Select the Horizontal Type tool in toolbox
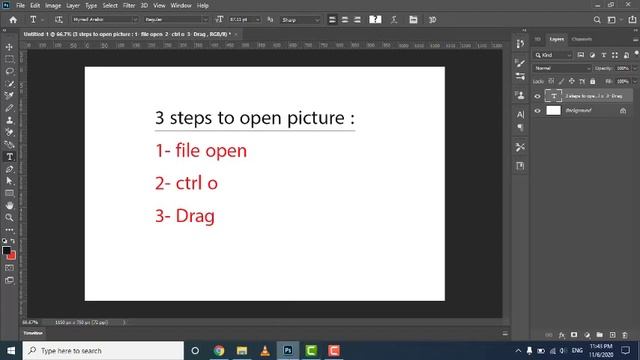 9,157
